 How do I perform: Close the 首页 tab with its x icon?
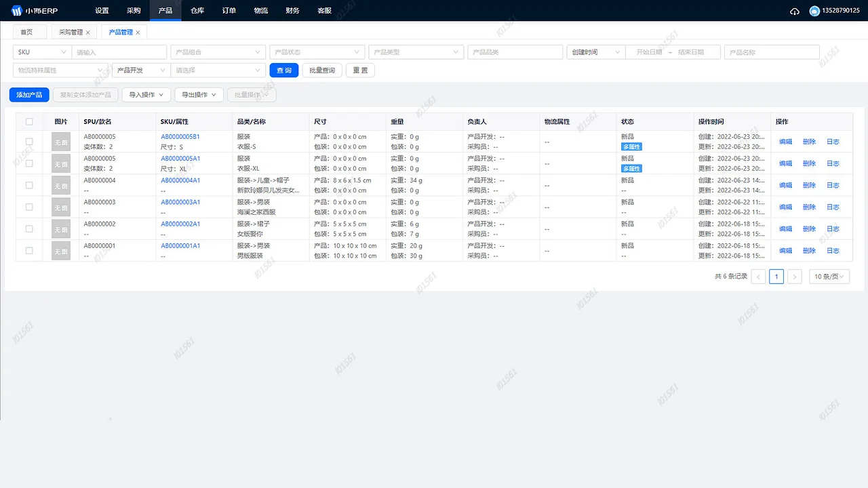(39, 31)
